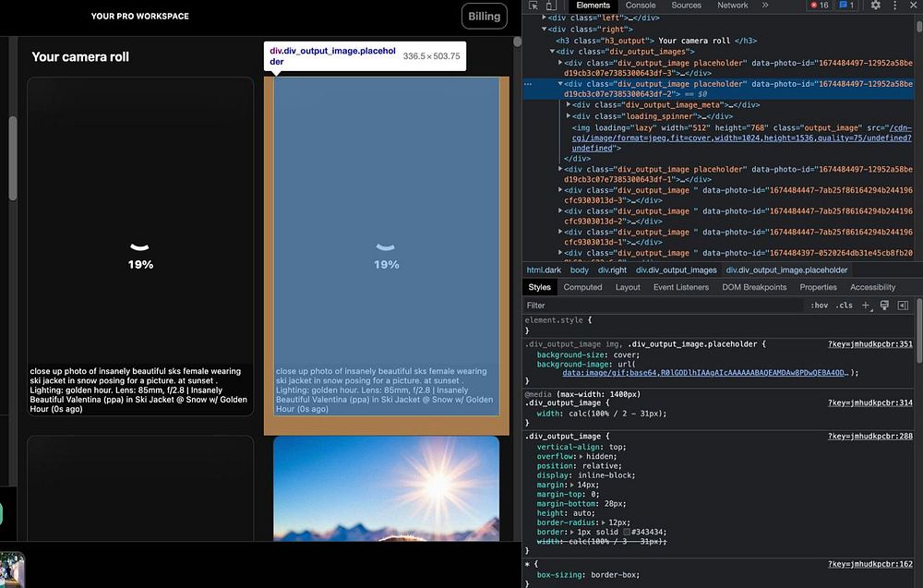The height and width of the screenshot is (588, 923).
Task: Open DevTools settings gear
Action: [876, 6]
